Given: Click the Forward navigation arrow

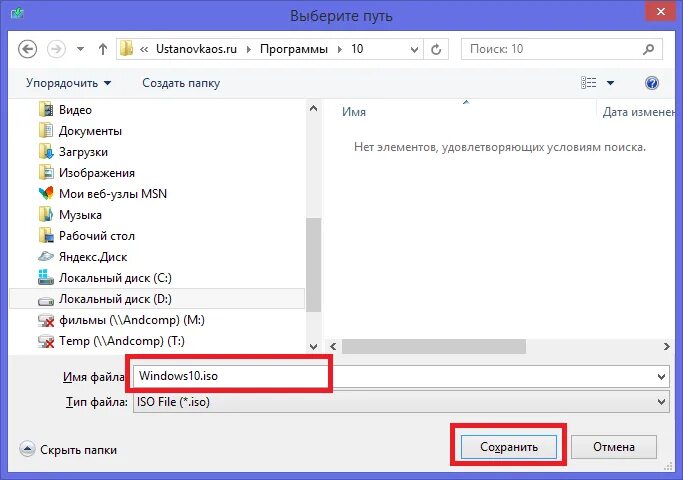Looking at the screenshot, I should click(56, 49).
